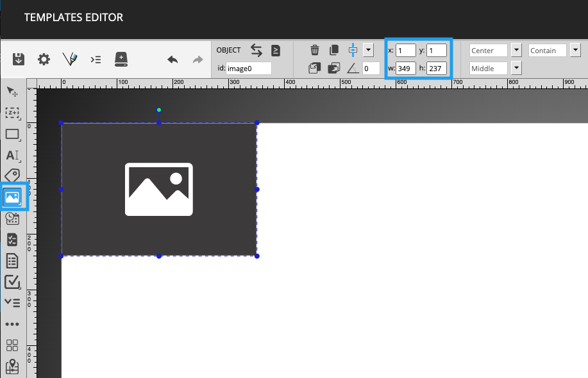Select the Rectangle tool in the sidebar
The height and width of the screenshot is (378, 588).
click(x=12, y=135)
